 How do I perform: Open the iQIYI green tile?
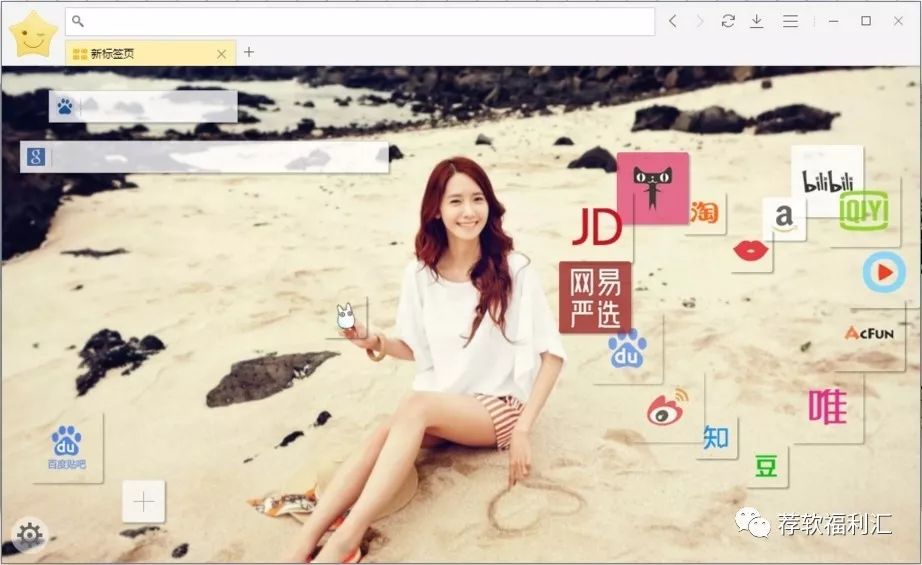pos(864,211)
